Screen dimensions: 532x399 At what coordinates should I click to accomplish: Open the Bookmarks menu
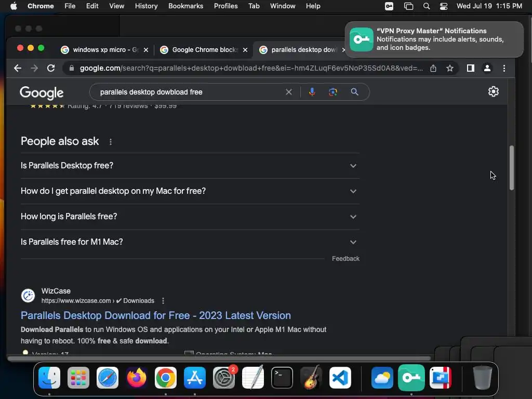pyautogui.click(x=185, y=6)
